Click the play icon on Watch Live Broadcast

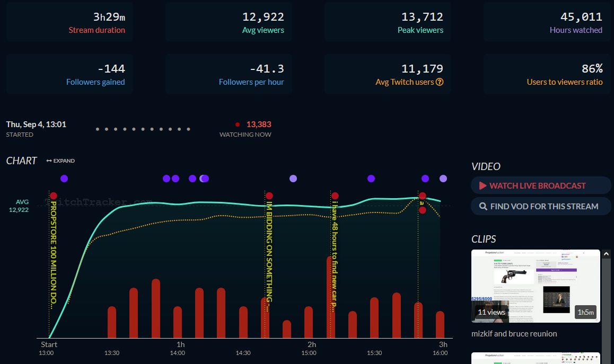point(483,185)
